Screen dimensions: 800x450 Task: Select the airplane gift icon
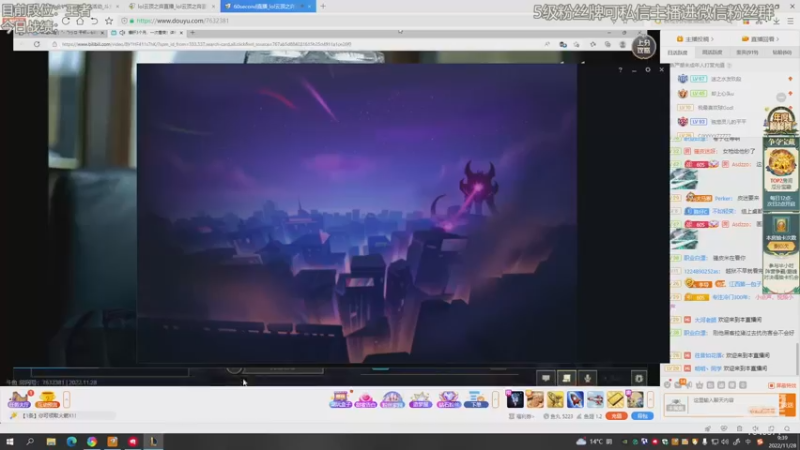pyautogui.click(x=595, y=399)
